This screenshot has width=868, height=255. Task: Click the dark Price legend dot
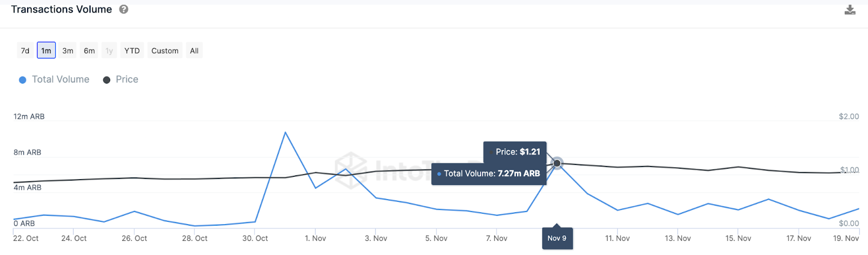[107, 80]
